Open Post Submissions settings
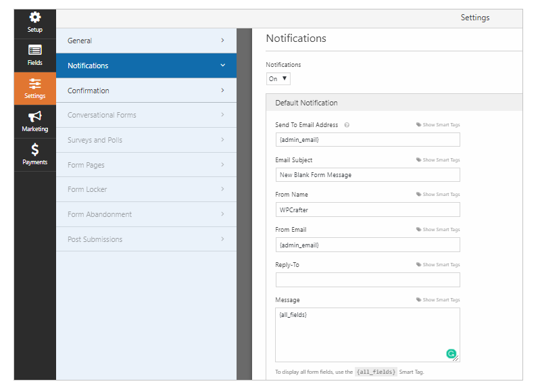This screenshot has height=392, width=538. [146, 239]
